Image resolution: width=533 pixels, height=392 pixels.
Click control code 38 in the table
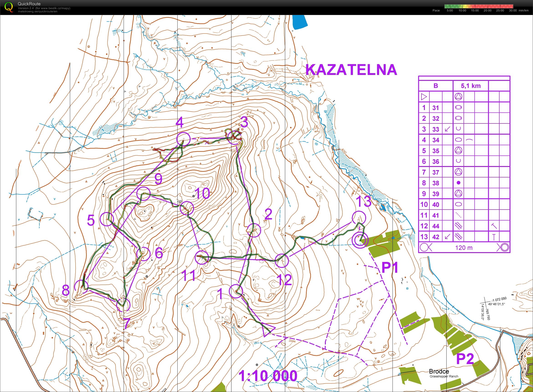click(436, 183)
